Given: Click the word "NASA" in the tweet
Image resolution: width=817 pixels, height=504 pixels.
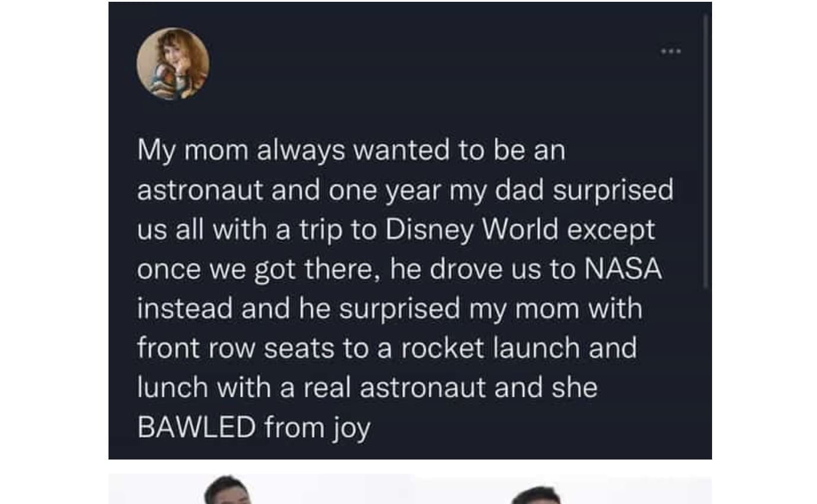Looking at the screenshot, I should point(623,269).
